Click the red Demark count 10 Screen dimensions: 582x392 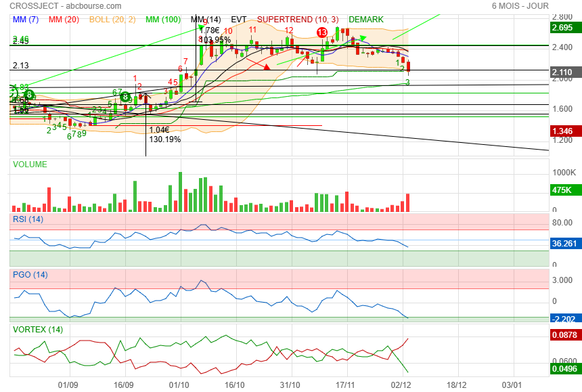[228, 31]
